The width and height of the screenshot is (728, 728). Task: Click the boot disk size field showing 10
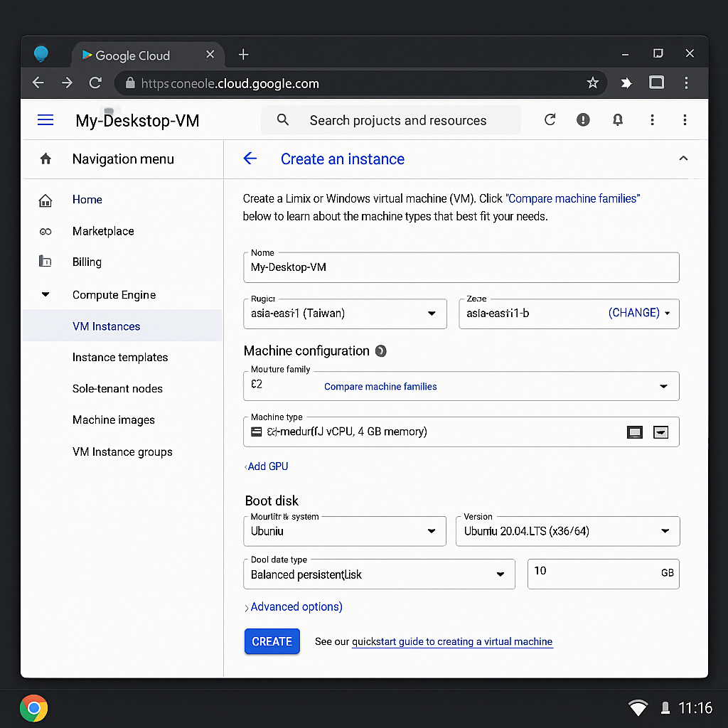point(603,574)
